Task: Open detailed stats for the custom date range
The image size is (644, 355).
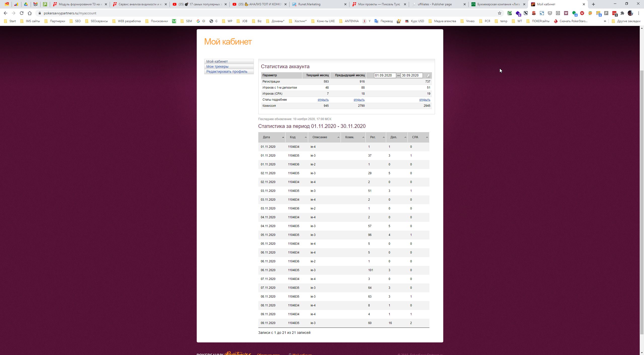Action: click(x=425, y=100)
